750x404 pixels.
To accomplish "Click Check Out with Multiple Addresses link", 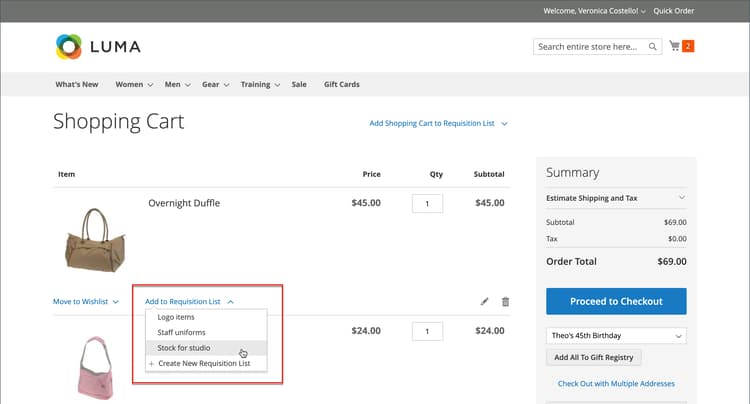I will click(x=616, y=383).
